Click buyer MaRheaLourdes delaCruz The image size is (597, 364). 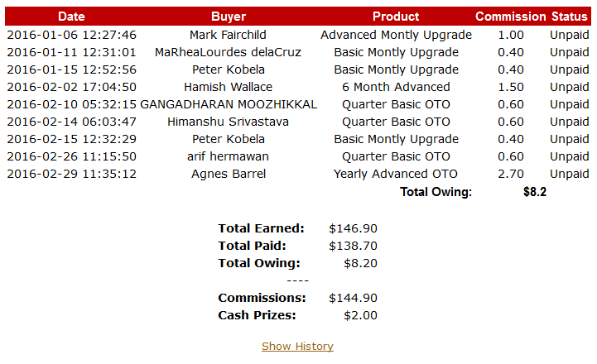228,52
